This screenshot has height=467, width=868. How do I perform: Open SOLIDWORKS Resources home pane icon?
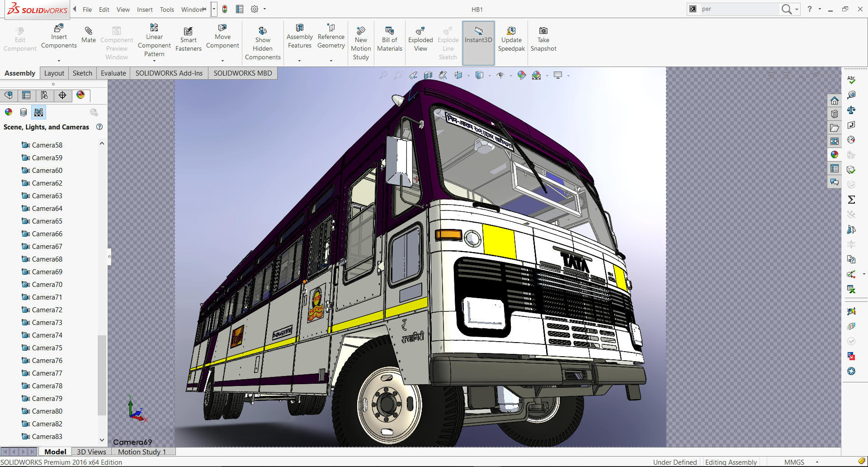[835, 100]
